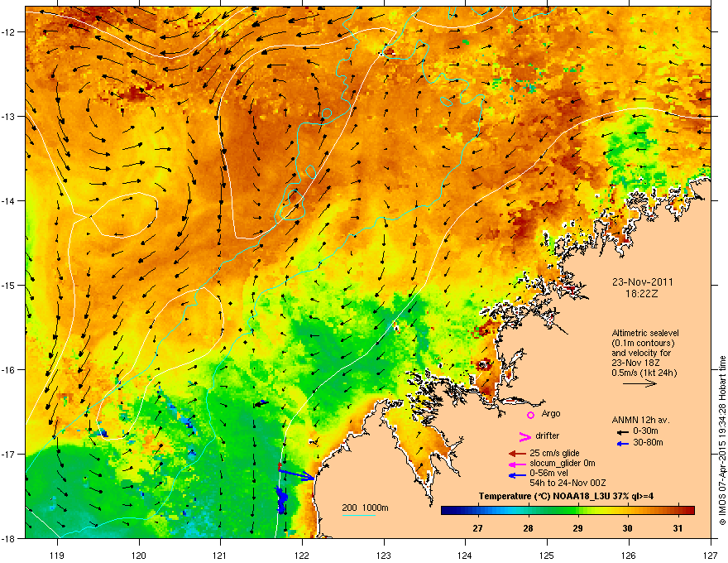Viewport: 728px width, 563px height.
Task: Click the latitude axis label '-17'
Action: tap(9, 454)
